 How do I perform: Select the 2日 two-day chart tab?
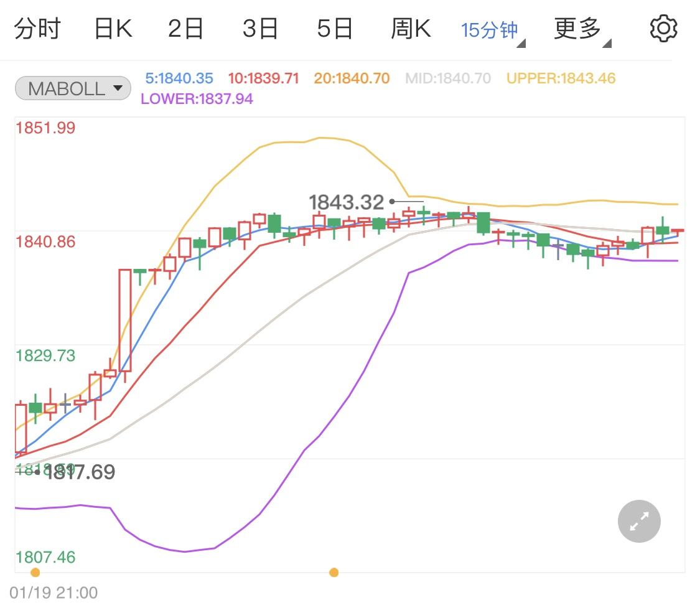tap(184, 27)
